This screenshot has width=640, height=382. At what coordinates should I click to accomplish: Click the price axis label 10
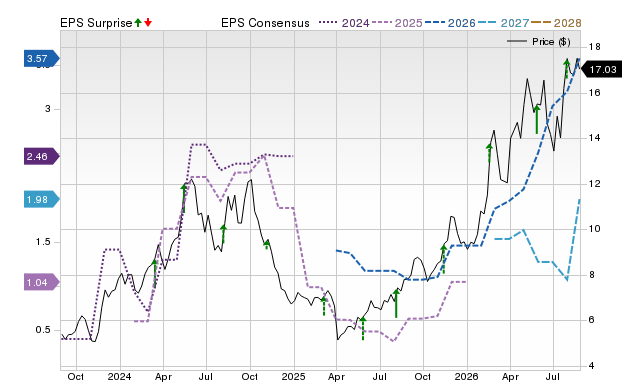pyautogui.click(x=595, y=229)
